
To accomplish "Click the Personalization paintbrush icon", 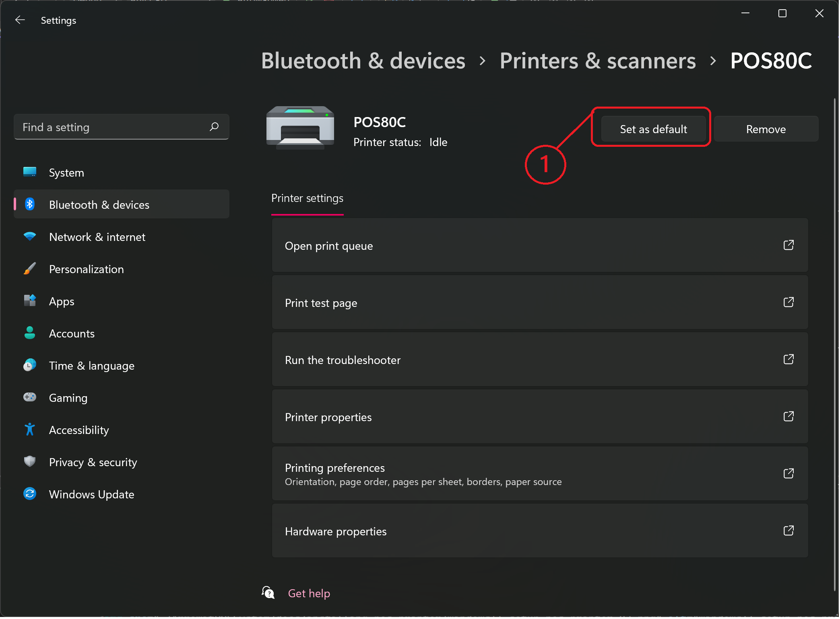I will [30, 269].
